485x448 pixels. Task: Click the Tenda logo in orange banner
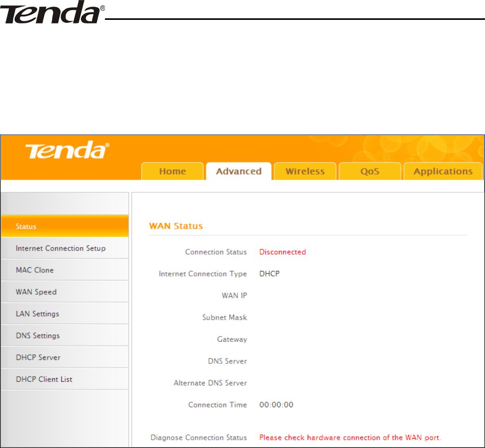click(x=67, y=150)
